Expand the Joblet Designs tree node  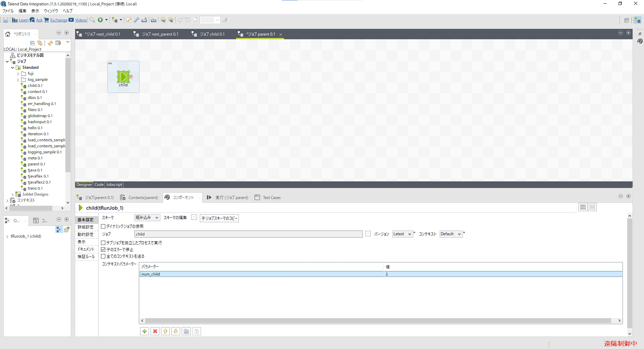pos(13,195)
